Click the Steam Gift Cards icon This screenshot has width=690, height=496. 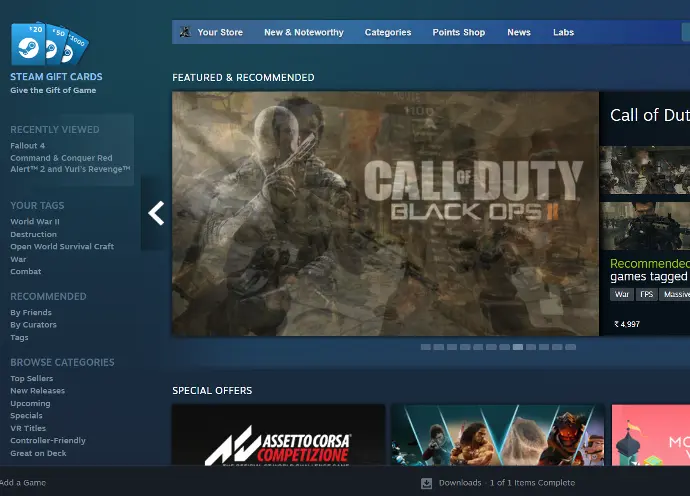point(49,44)
